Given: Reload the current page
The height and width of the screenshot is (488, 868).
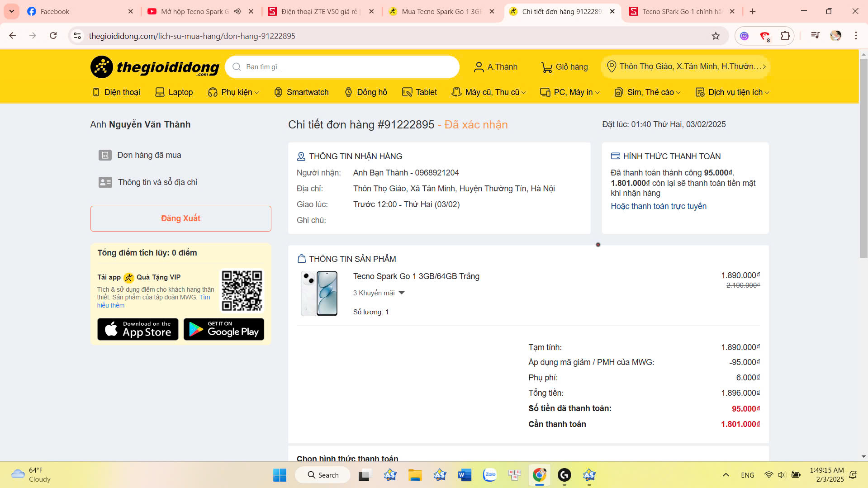Looking at the screenshot, I should point(53,36).
